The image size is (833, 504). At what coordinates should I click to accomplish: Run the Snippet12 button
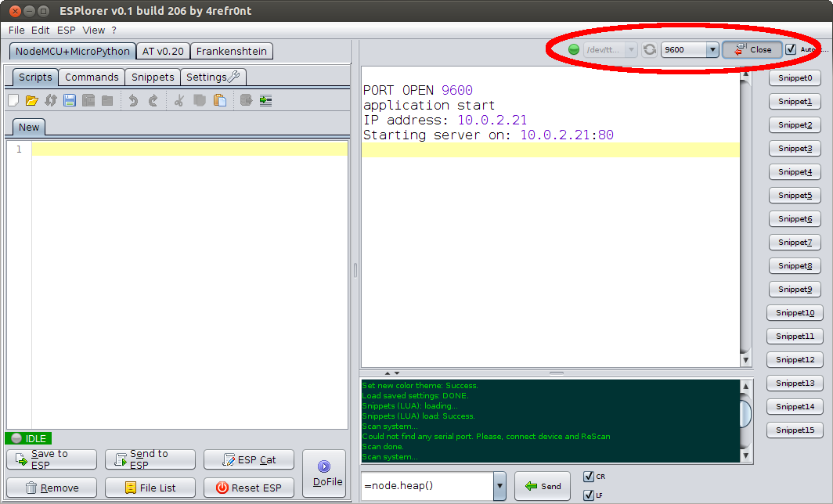tap(795, 359)
